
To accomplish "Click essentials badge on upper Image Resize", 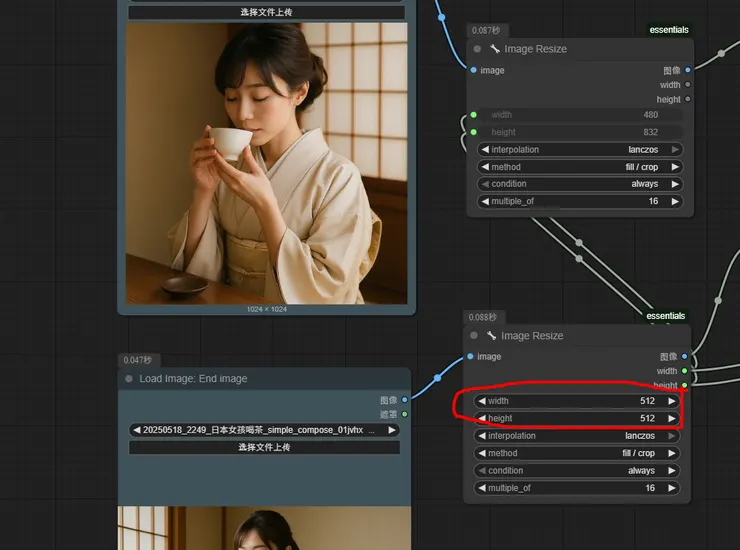I will [x=669, y=30].
